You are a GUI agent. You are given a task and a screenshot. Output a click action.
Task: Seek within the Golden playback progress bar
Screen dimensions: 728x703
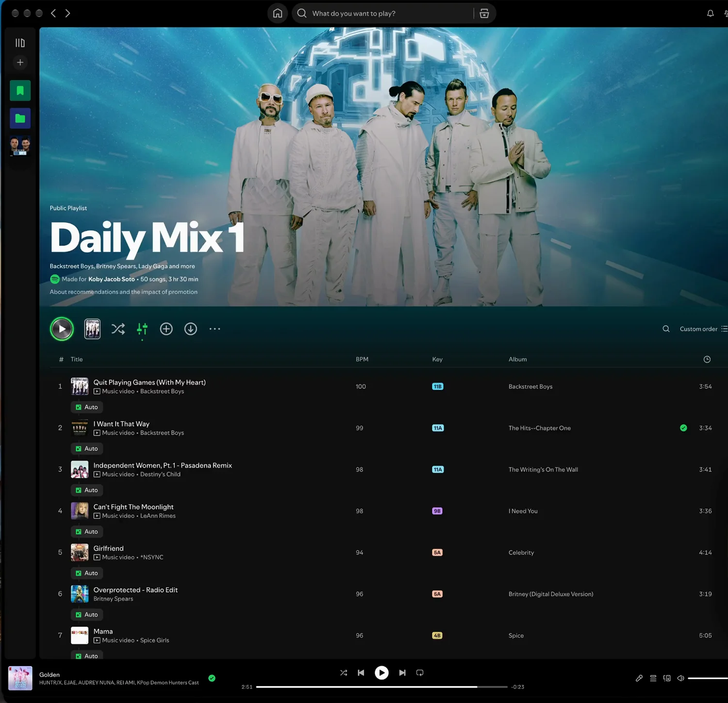click(381, 687)
